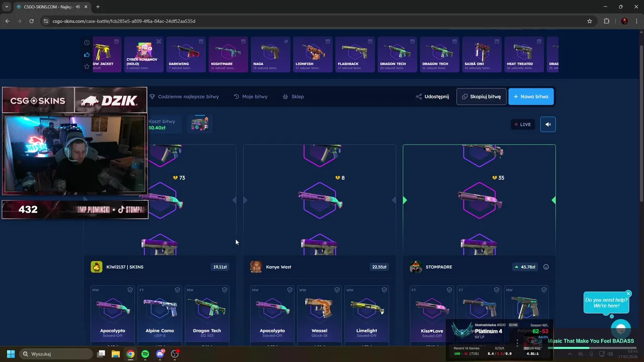644x362 pixels.
Task: Click the shield icon on Alpine Camo card
Action: [x=177, y=290]
